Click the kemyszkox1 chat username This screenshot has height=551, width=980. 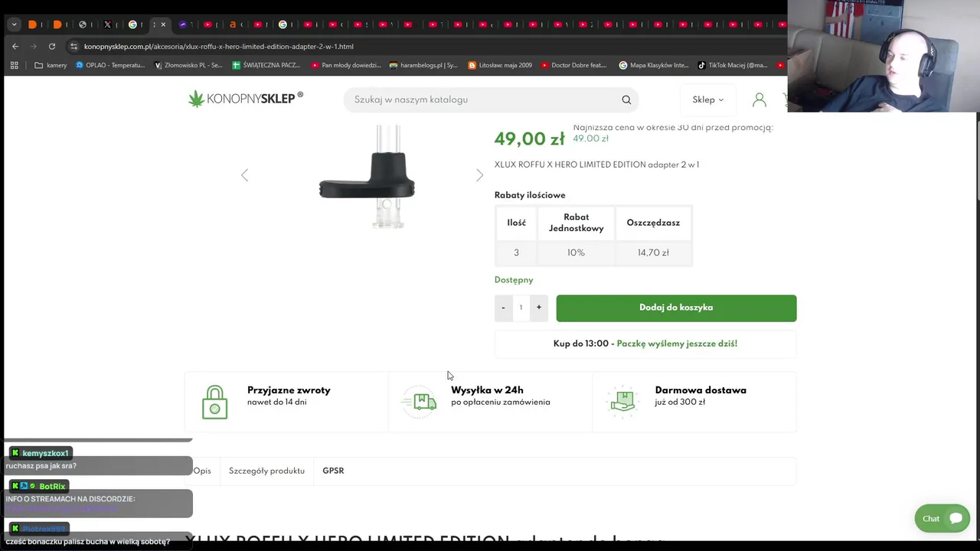point(45,453)
